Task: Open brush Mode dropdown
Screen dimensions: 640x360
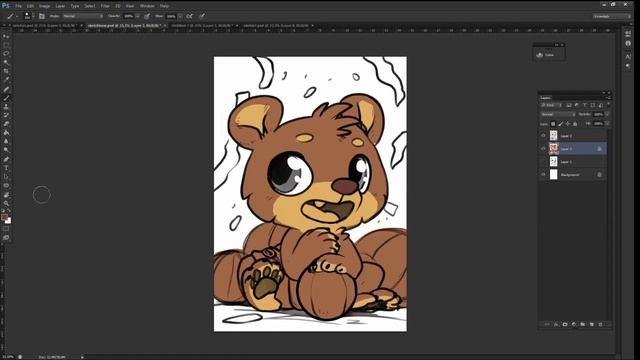Action: click(x=83, y=16)
